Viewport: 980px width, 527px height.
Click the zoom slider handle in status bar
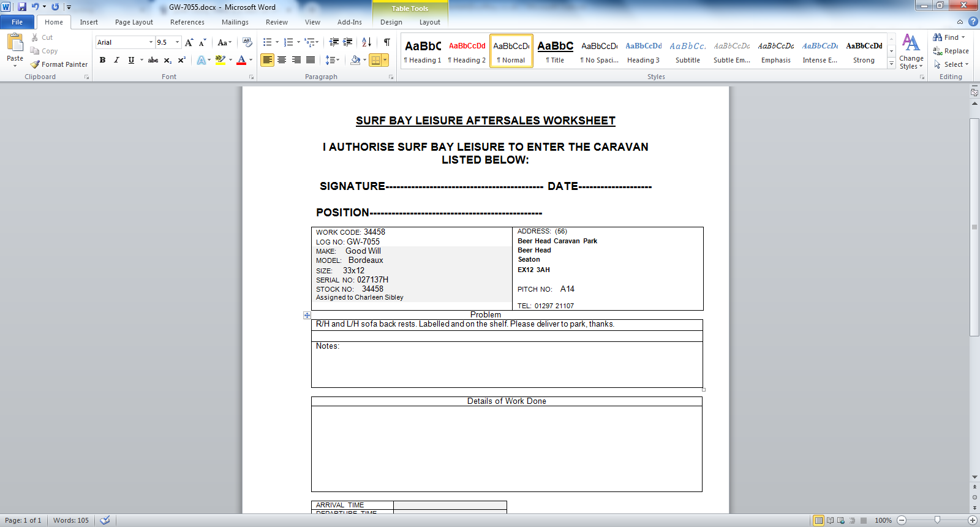(x=937, y=520)
